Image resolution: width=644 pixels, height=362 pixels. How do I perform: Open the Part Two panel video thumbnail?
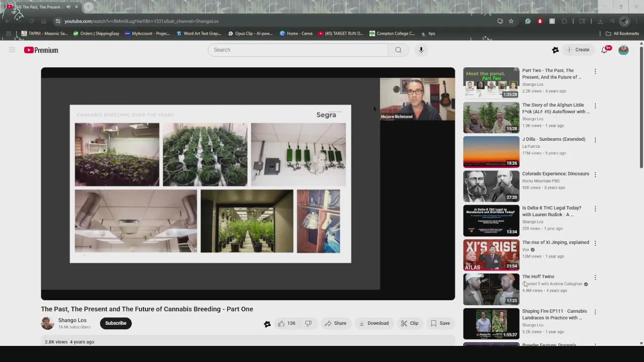pyautogui.click(x=491, y=83)
